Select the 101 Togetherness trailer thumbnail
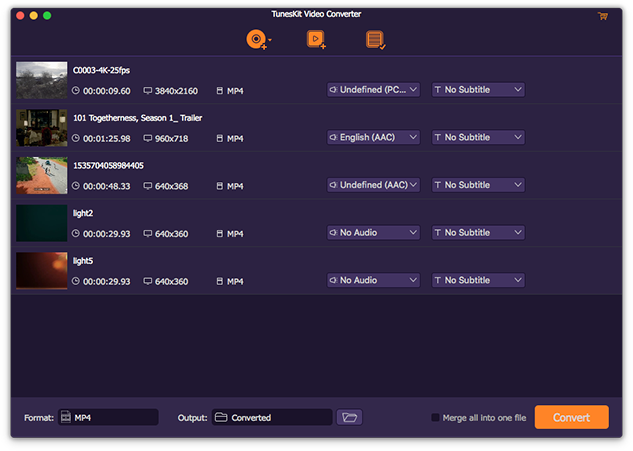 pos(42,128)
